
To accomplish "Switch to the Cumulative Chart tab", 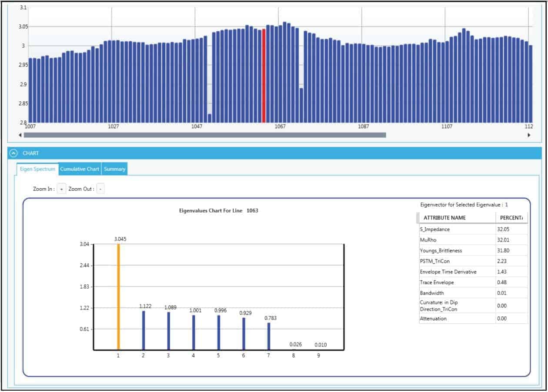I will 80,169.
